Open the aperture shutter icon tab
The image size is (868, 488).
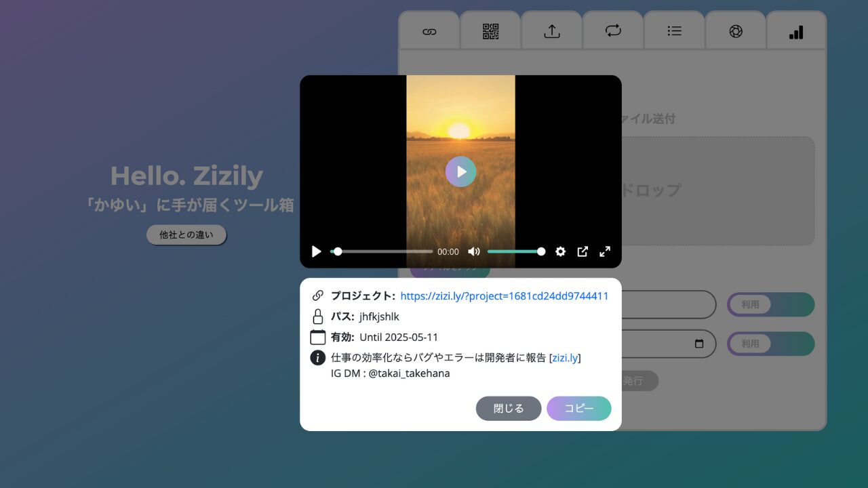point(736,31)
